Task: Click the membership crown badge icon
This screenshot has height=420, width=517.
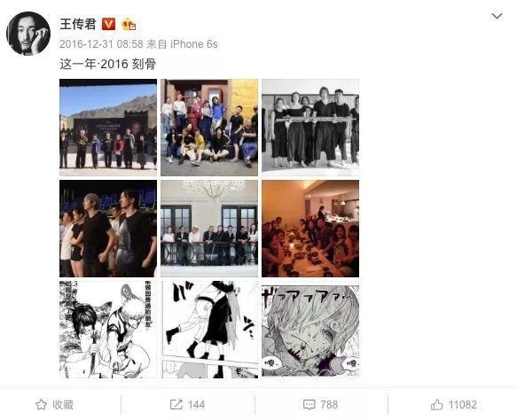Action: (x=129, y=25)
